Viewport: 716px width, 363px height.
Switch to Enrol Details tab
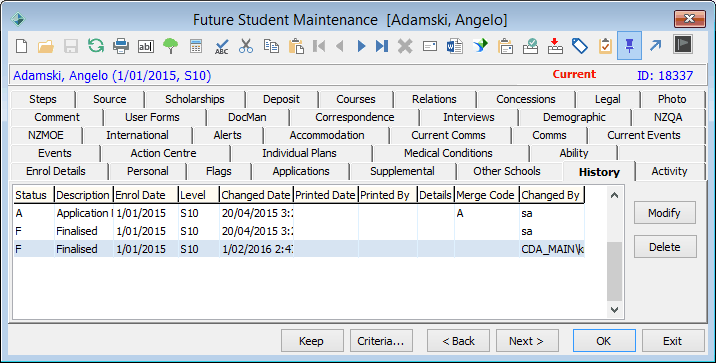(56, 171)
